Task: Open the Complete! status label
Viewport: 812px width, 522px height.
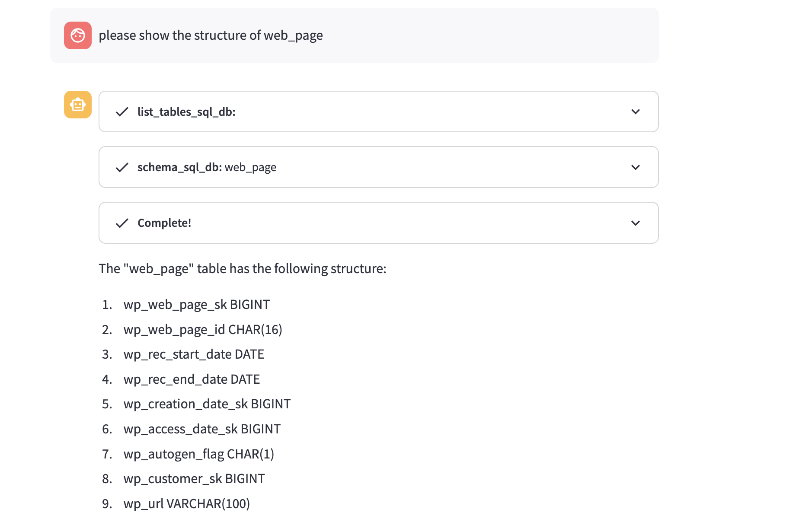Action: coord(164,223)
